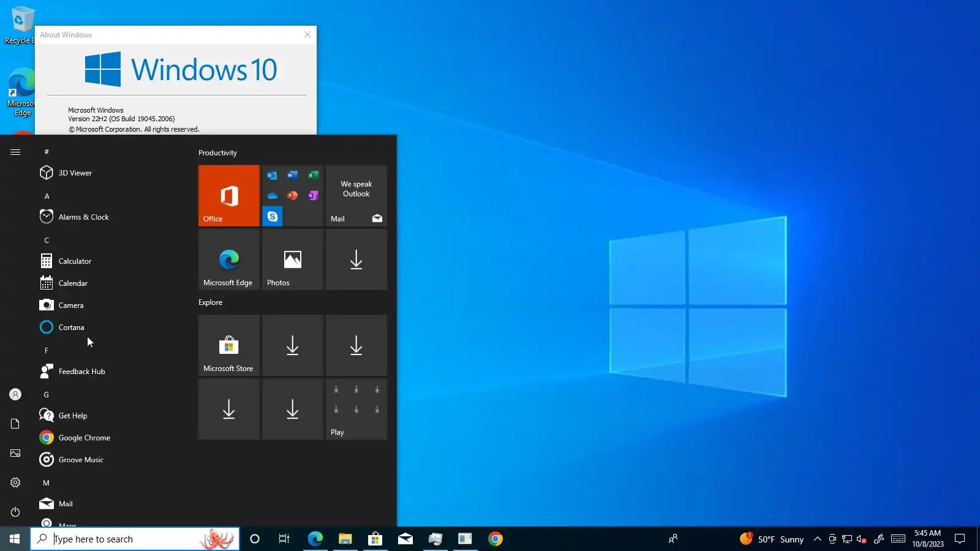Open the touch keyboard from the tray

click(x=898, y=539)
